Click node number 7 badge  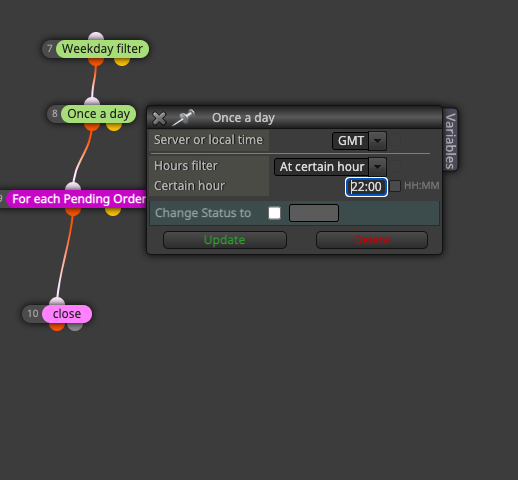pos(50,49)
